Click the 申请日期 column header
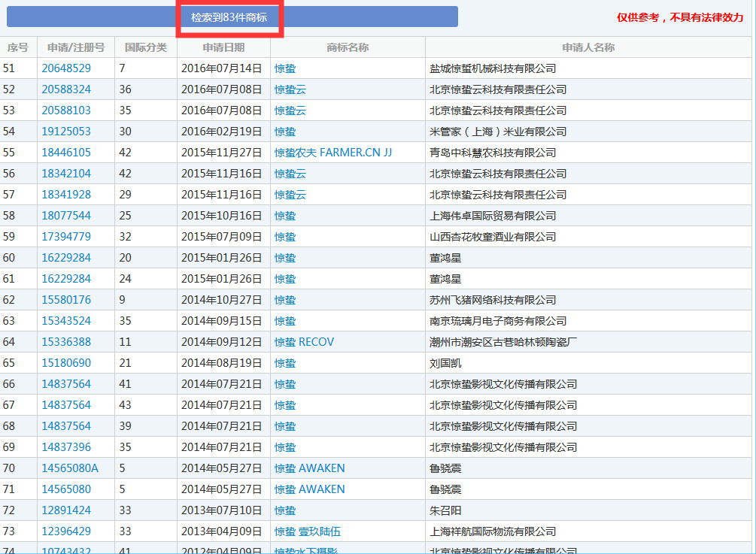 [223, 47]
